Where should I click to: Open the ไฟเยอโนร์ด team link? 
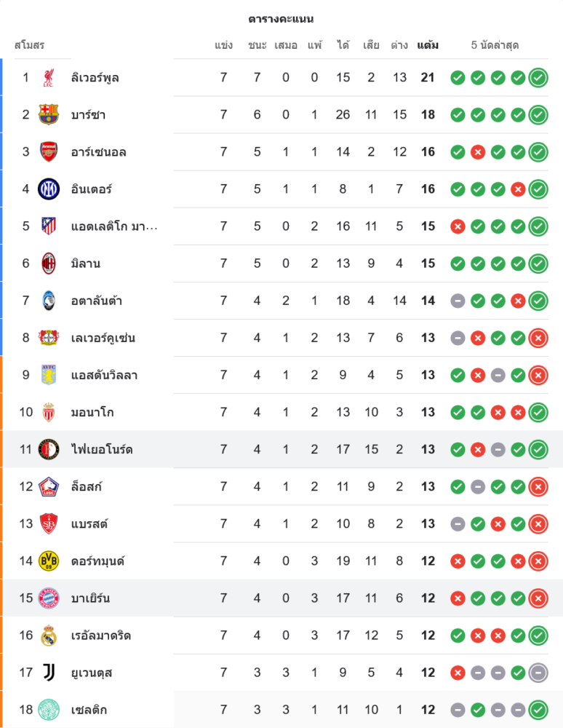[x=102, y=450]
